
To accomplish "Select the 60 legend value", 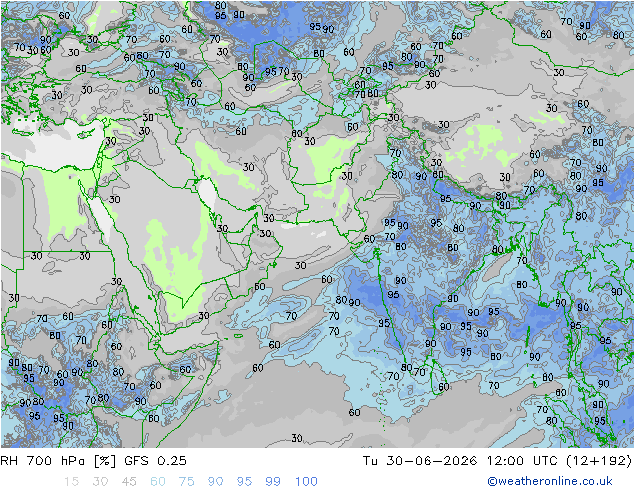I will coord(158,482).
